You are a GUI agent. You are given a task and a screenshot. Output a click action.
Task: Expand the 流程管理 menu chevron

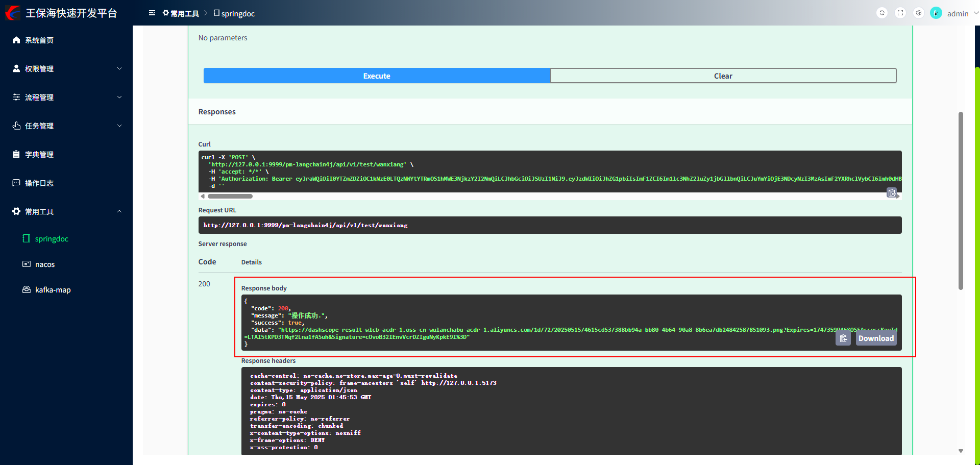pyautogui.click(x=119, y=97)
